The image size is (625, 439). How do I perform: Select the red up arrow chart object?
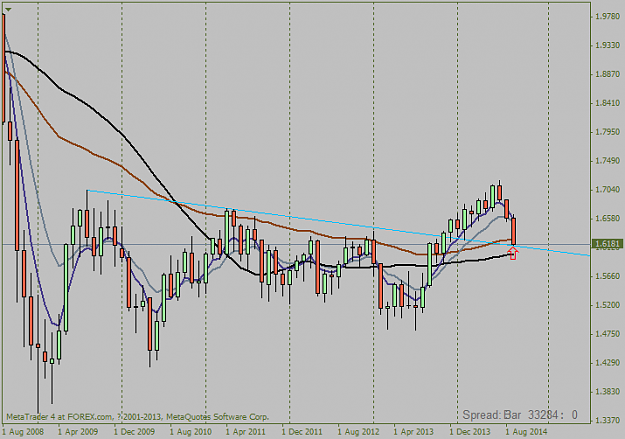[x=513, y=254]
